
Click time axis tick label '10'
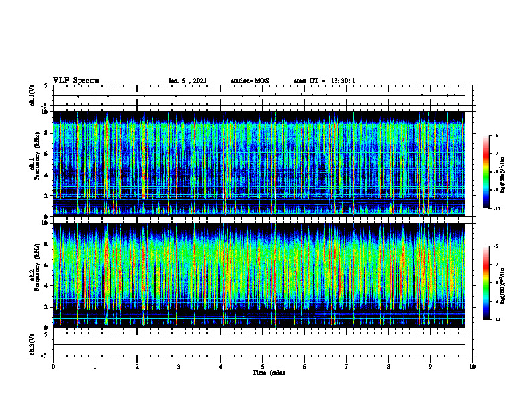[472, 367]
